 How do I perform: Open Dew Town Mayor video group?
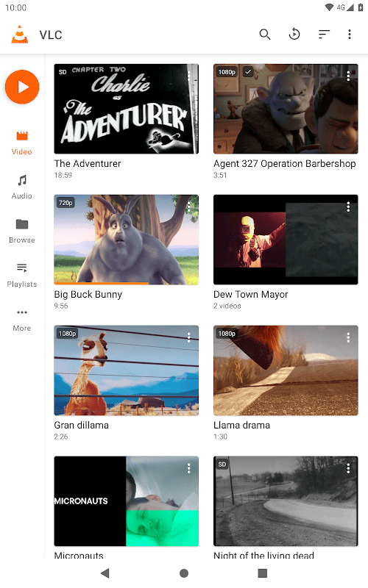(x=286, y=240)
